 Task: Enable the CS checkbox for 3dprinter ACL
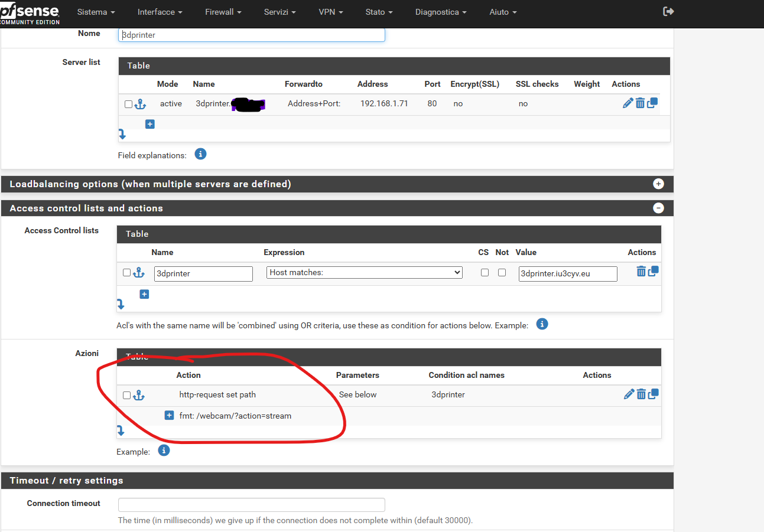(x=485, y=273)
